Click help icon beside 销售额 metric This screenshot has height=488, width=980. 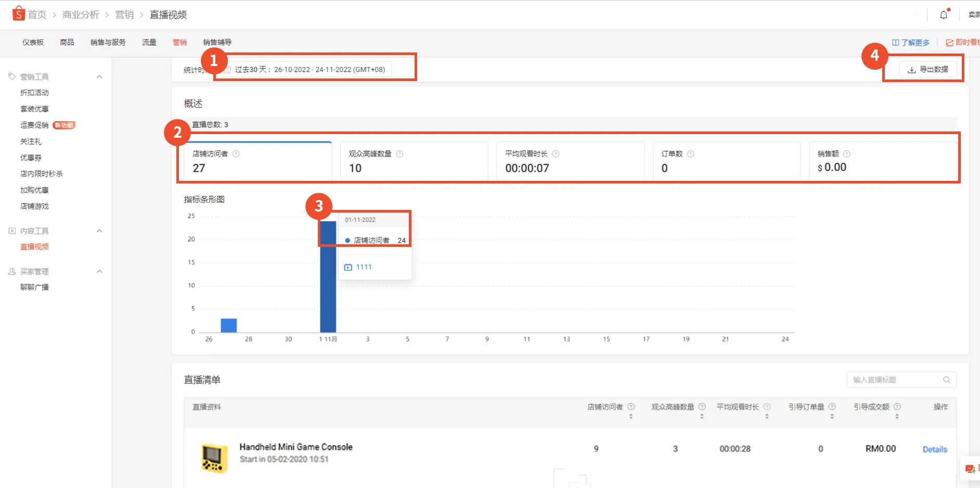tap(846, 154)
